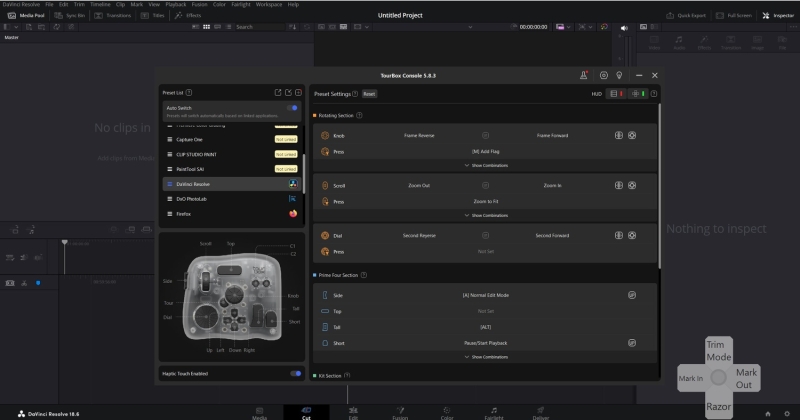This screenshot has width=800, height=420.
Task: Click the Side row HUD label icon
Action: pos(632,295)
